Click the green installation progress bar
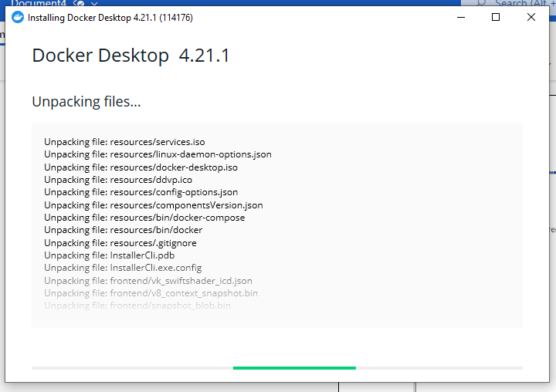 click(x=294, y=368)
